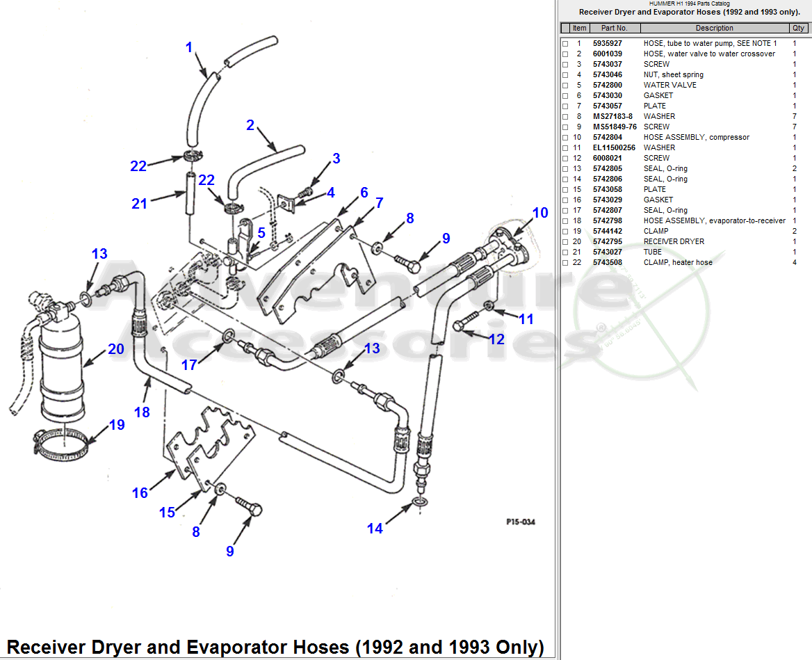Check the box for part EL11500256 washer
Screen dimensions: 812x660
click(x=565, y=148)
